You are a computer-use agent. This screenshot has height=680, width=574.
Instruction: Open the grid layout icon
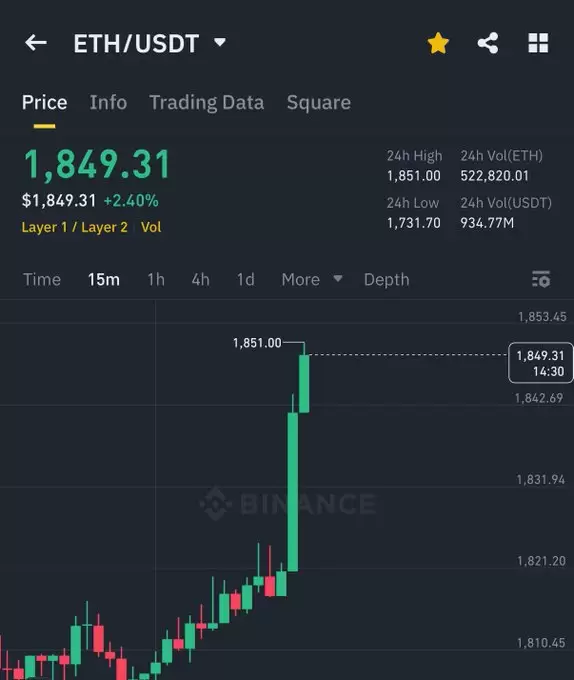(x=538, y=43)
